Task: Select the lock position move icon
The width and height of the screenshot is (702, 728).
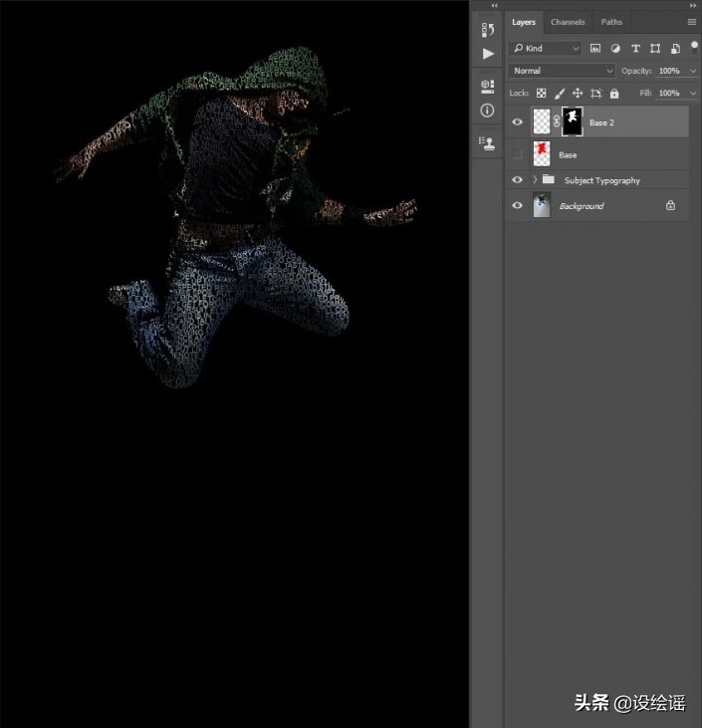Action: (x=578, y=94)
